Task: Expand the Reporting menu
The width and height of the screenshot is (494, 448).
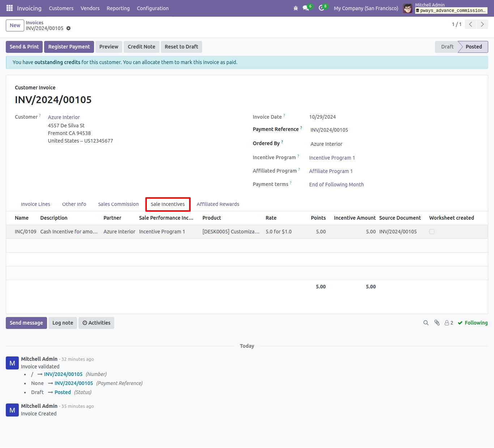Action: pyautogui.click(x=118, y=8)
